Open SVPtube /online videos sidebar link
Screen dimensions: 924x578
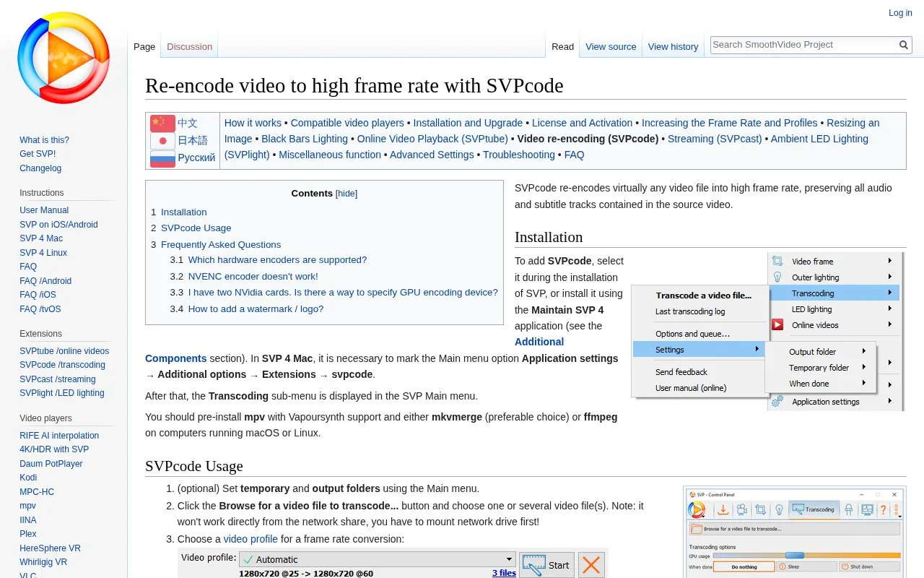(64, 351)
